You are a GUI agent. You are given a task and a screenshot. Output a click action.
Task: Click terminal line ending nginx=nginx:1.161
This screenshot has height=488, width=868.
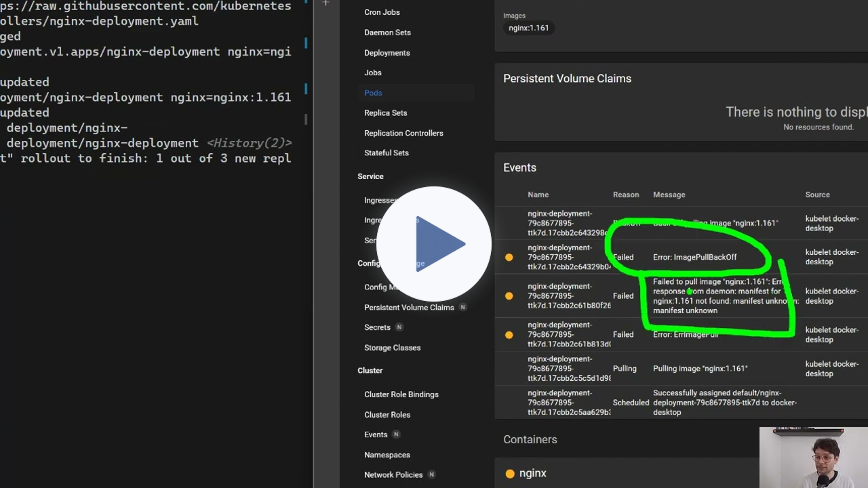pyautogui.click(x=145, y=98)
